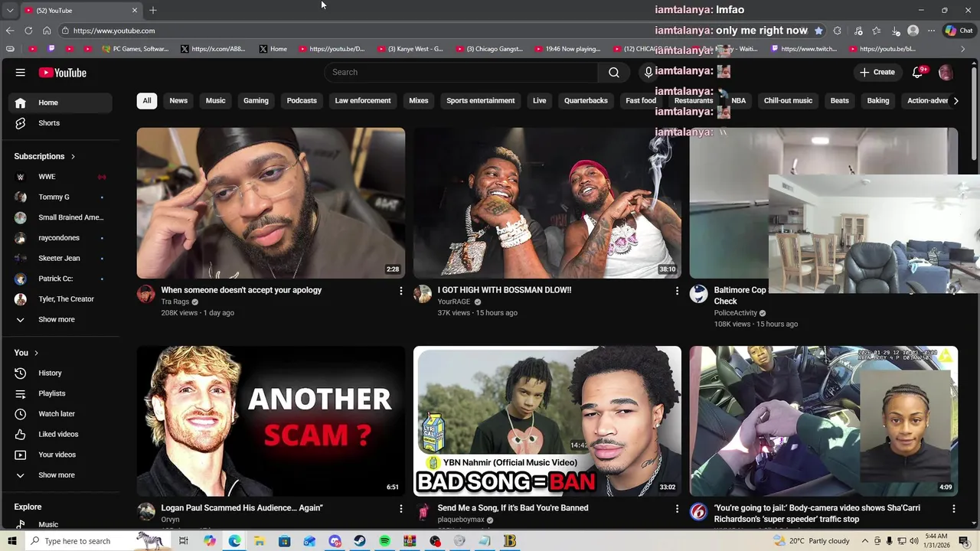Expand Show more under Subscriptions
The image size is (980, 551).
click(59, 320)
